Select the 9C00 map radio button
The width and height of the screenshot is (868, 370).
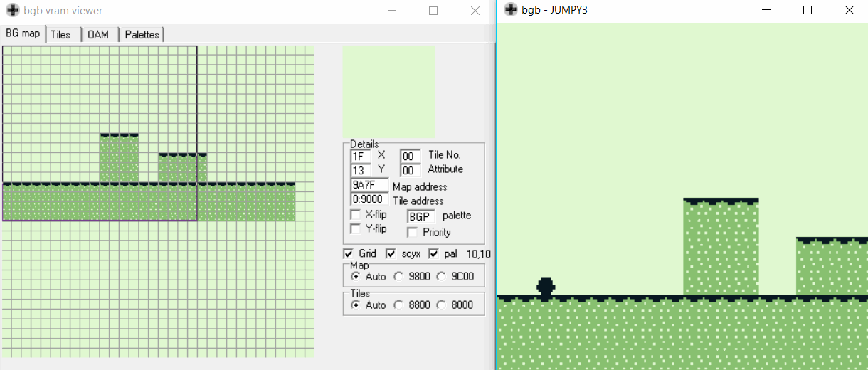[441, 276]
